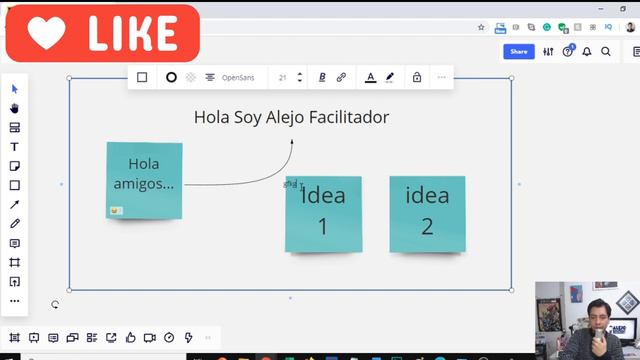Screen dimensions: 640x360
Task: Open the templates tool
Action: click(x=15, y=127)
